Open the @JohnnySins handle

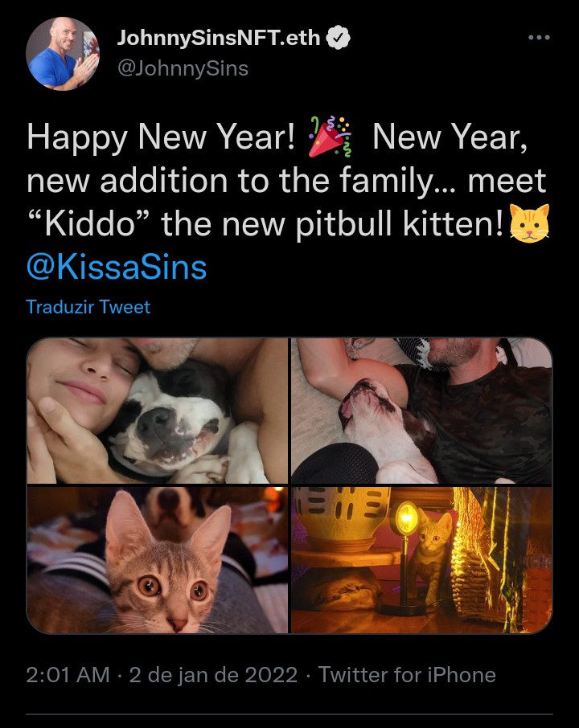[183, 69]
